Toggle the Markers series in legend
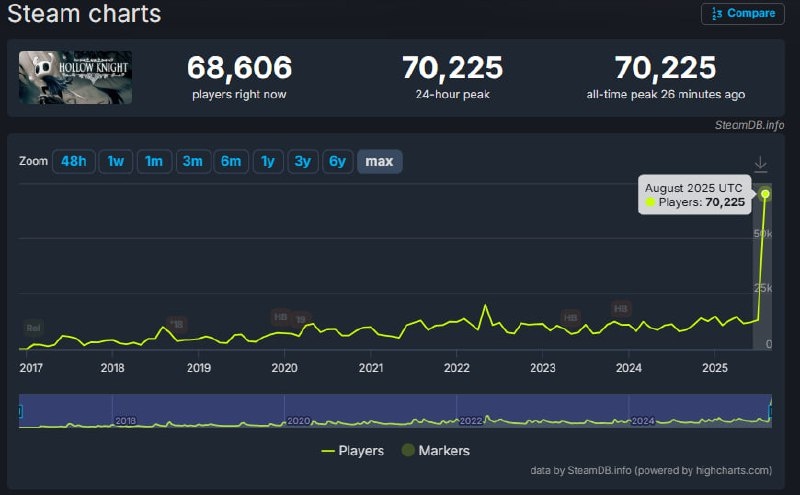800x495 pixels. (x=436, y=451)
